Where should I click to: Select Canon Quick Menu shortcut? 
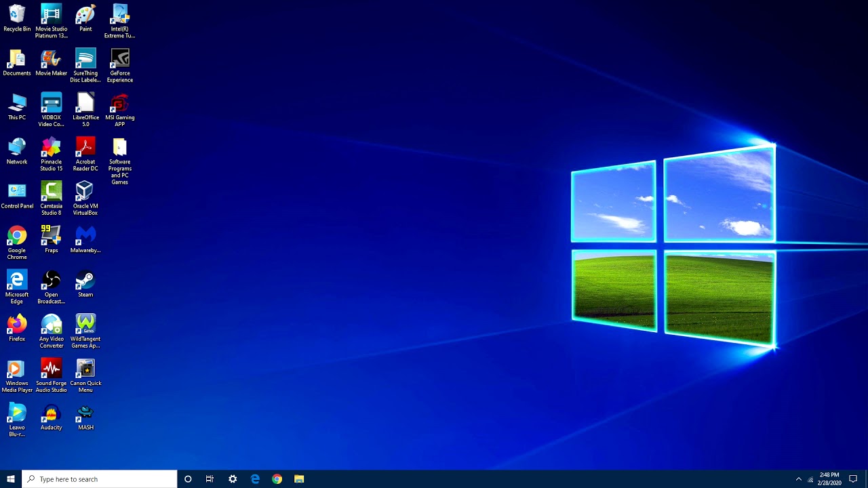(x=85, y=375)
